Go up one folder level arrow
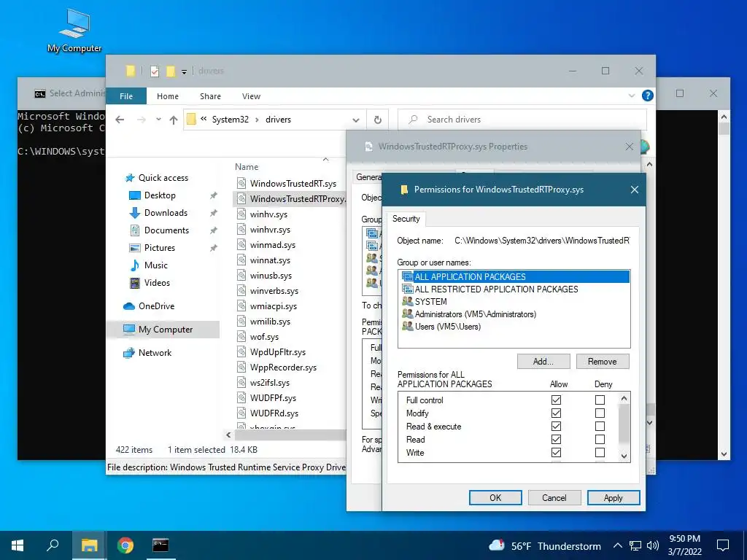 pos(174,120)
